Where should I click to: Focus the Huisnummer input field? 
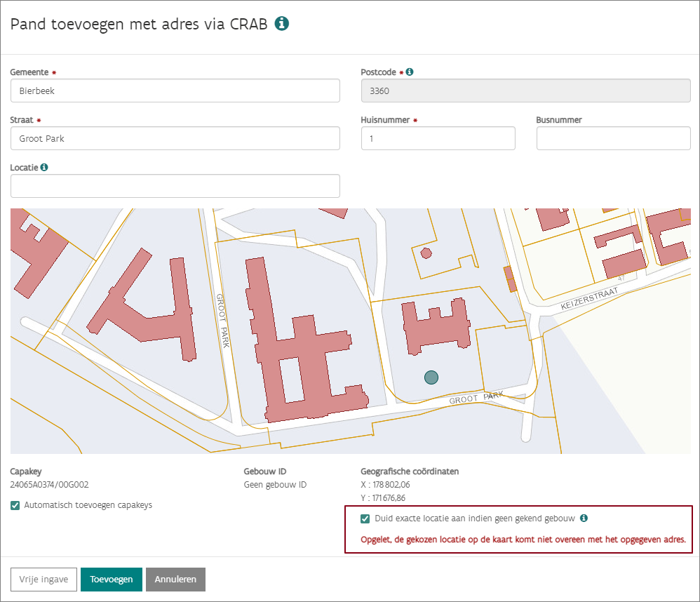click(x=438, y=138)
